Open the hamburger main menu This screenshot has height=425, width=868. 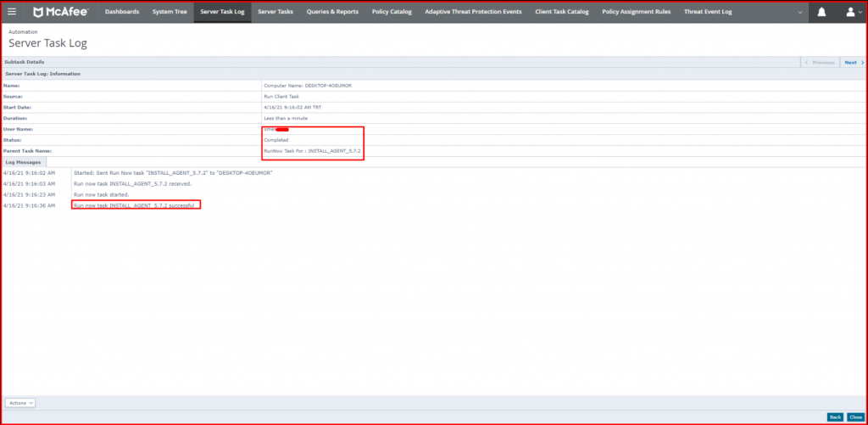(12, 12)
